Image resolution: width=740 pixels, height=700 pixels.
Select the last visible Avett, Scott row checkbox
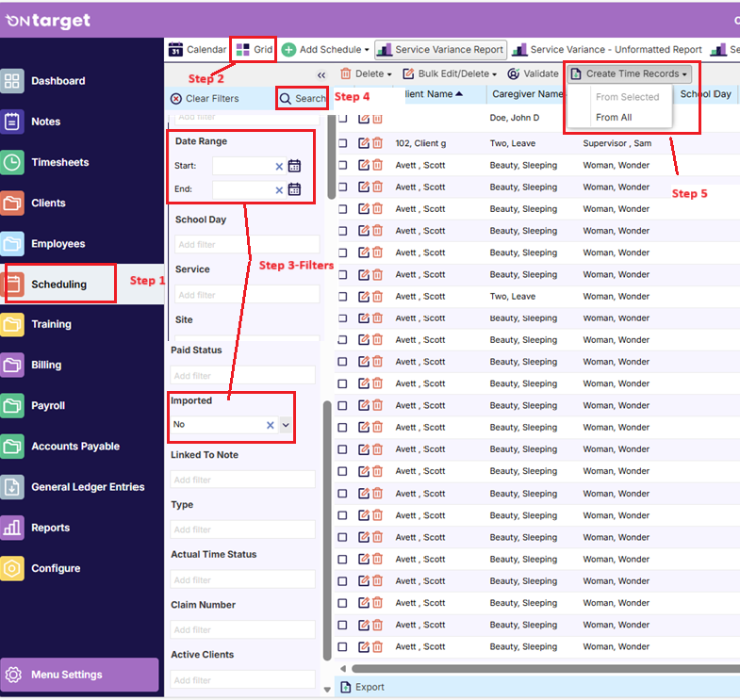(x=342, y=646)
